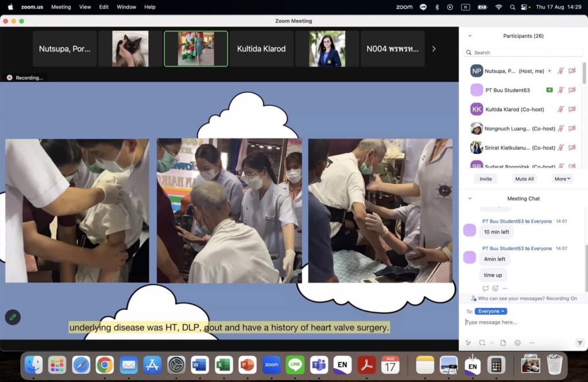
Task: Open the Meeting menu in menu bar
Action: point(61,7)
